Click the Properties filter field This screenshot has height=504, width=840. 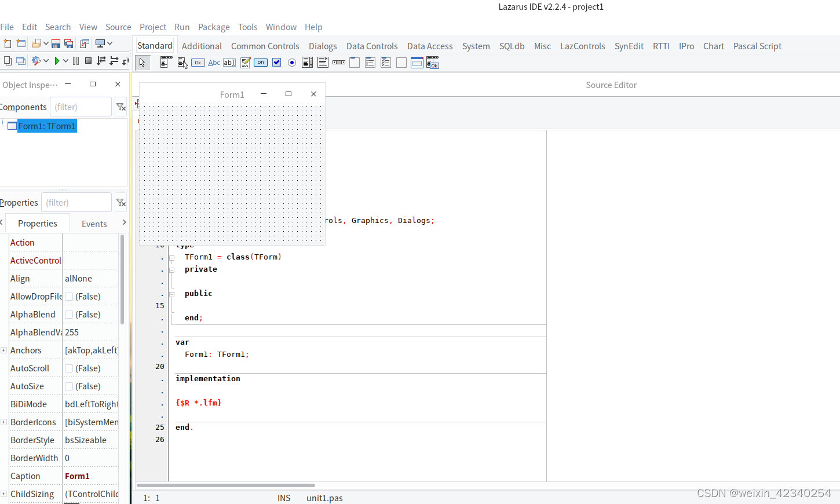click(x=76, y=202)
